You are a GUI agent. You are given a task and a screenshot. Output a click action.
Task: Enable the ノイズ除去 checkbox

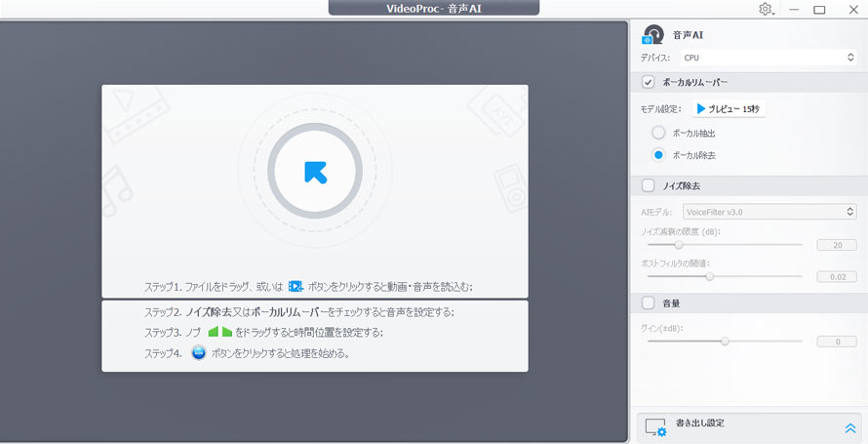tap(649, 185)
